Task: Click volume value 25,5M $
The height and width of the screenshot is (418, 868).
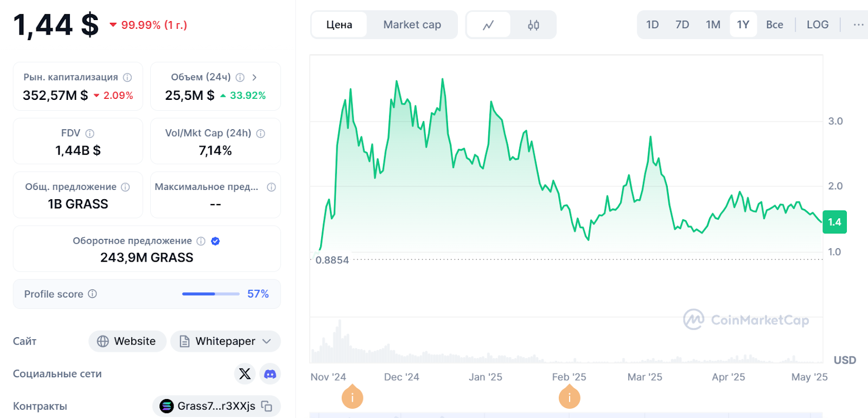Action: tap(190, 96)
